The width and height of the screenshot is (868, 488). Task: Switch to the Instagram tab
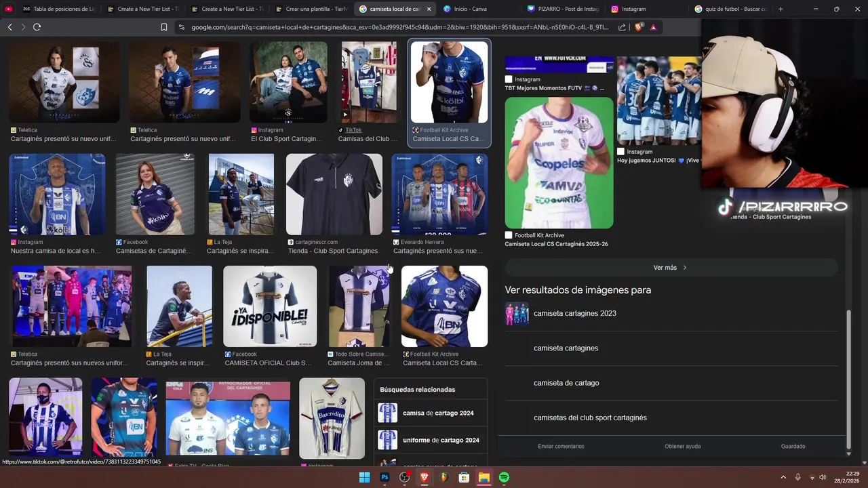pyautogui.click(x=647, y=9)
